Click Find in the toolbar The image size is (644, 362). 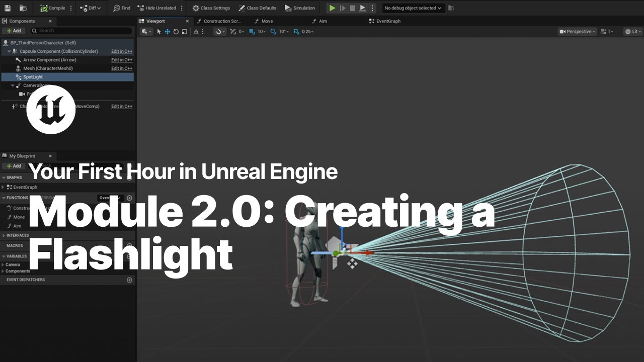(x=122, y=8)
